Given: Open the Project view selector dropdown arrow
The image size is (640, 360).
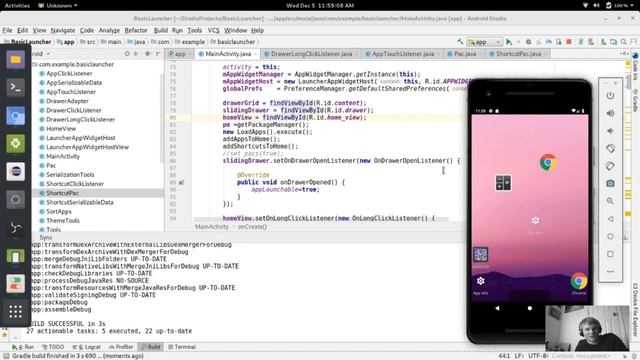Looking at the screenshot, I should [x=48, y=53].
